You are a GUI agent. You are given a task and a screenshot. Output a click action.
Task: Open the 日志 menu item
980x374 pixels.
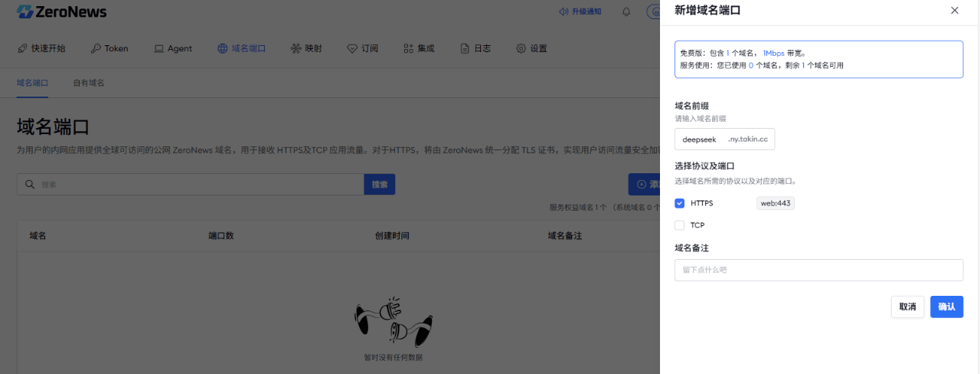[475, 48]
